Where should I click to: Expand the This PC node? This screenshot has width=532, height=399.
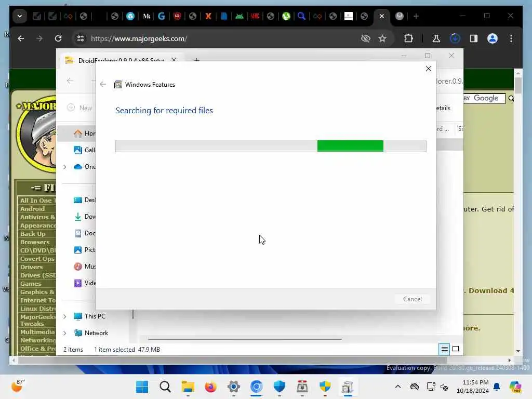coord(64,316)
